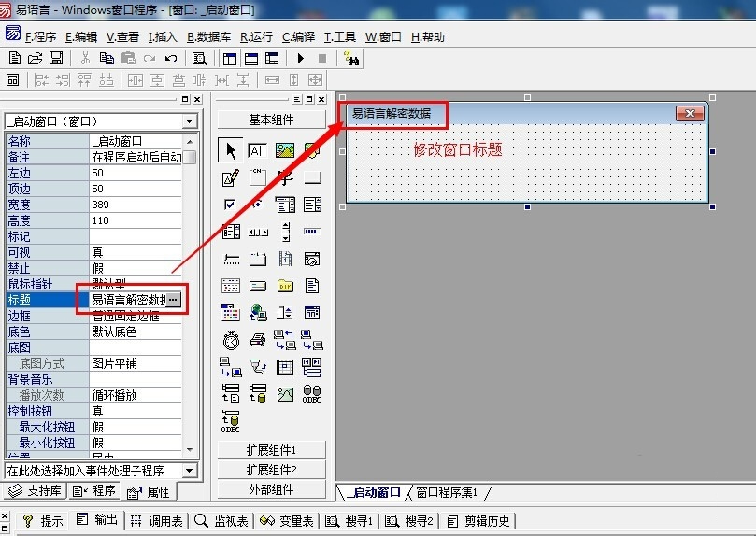Select the 背景音乐 property row

click(94, 379)
